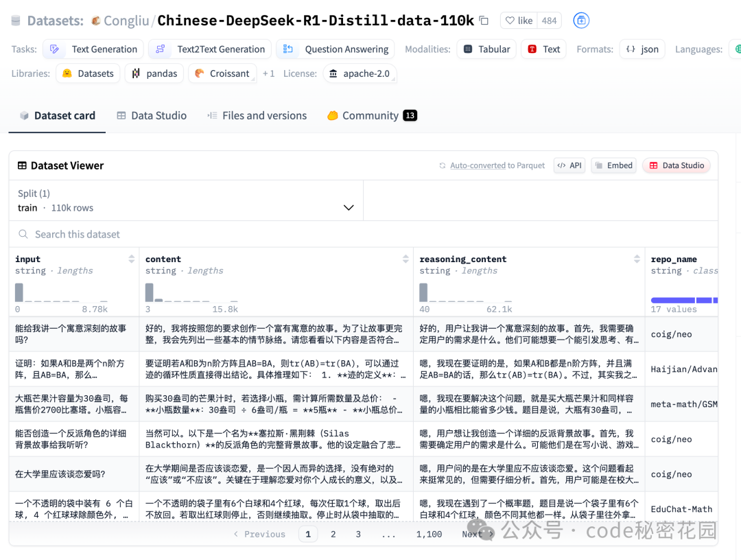This screenshot has width=741, height=560.
Task: Open input cell starting '大瓶芒果汁容量'
Action: tap(74, 404)
